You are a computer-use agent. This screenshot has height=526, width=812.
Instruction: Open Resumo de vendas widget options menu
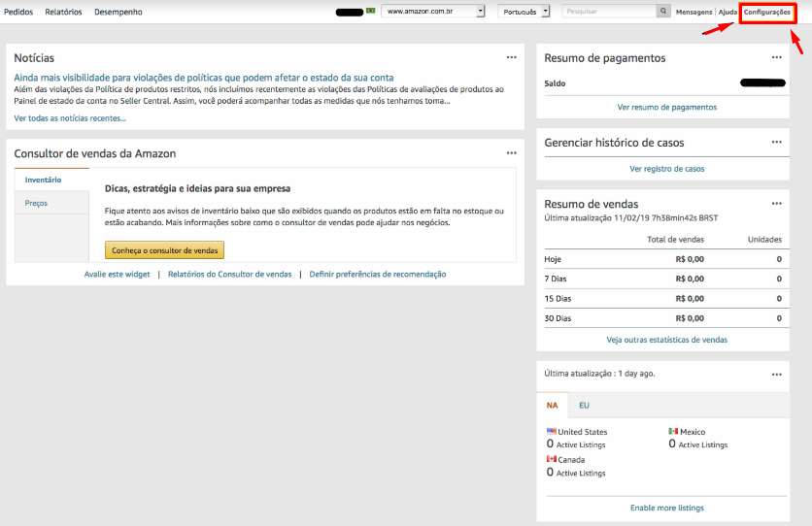click(777, 203)
